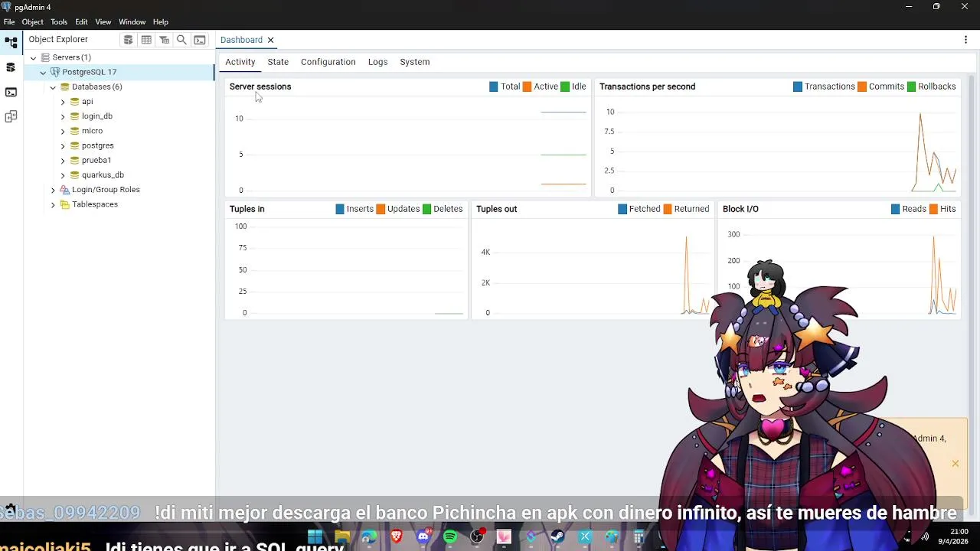
Task: Expand the Login/Group Roles node
Action: point(53,190)
